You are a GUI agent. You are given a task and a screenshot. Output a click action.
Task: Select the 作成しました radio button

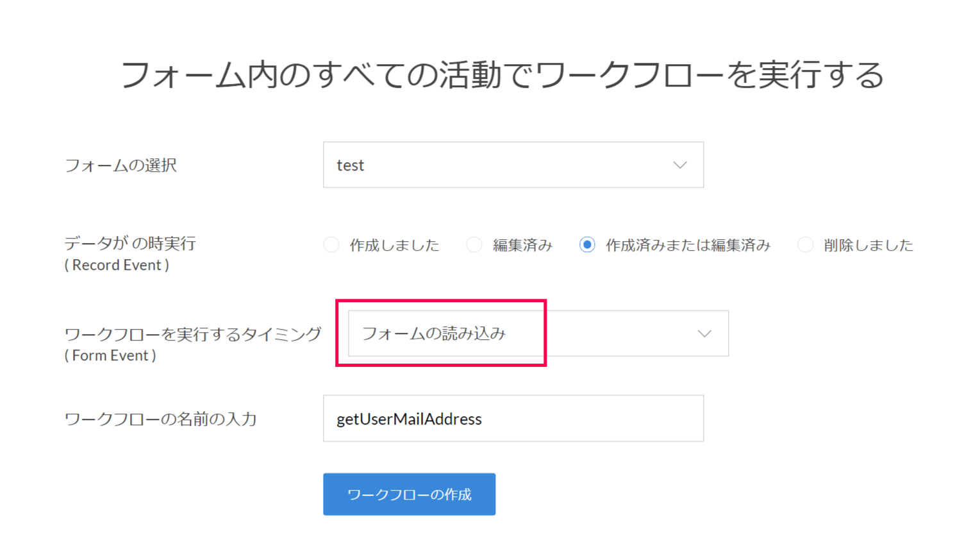pyautogui.click(x=331, y=245)
